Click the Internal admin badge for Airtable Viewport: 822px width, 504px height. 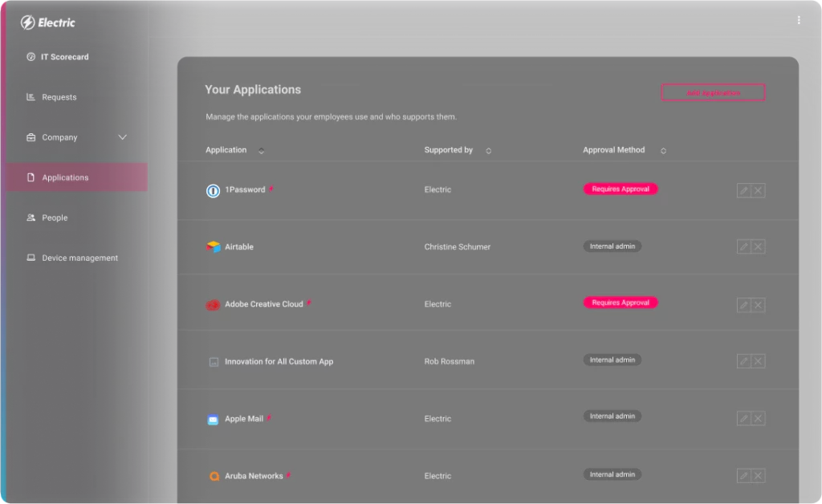[612, 246]
